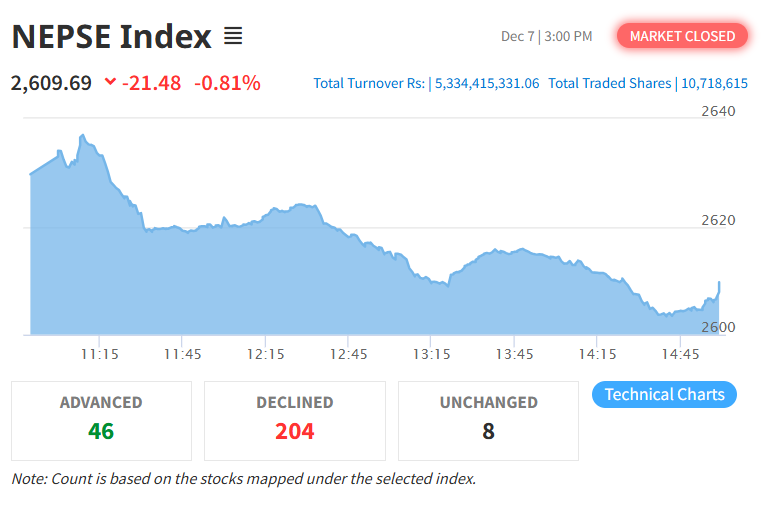Viewport: 765px width, 509px height.
Task: Select the Unchanged stocks count box
Action: (488, 420)
